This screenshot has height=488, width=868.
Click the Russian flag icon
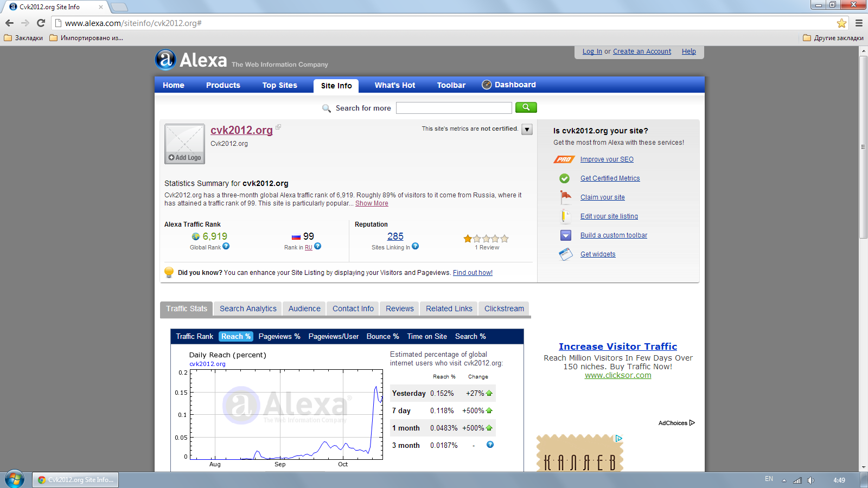[x=296, y=237]
